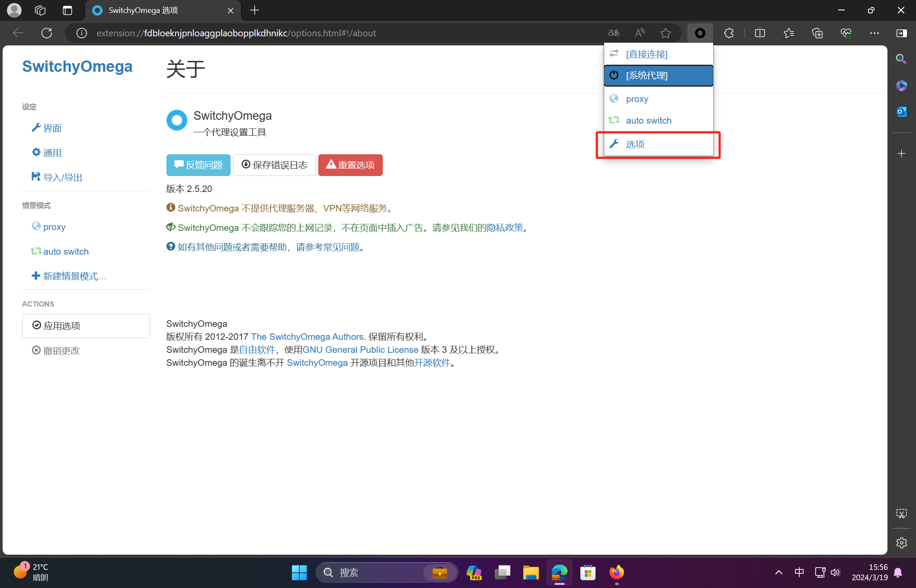Select 选项 from the extension menu
The image size is (916, 588).
(x=635, y=144)
